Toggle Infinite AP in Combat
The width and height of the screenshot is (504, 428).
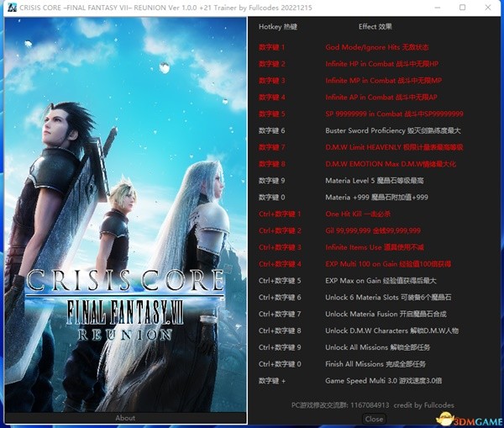[x=381, y=98]
